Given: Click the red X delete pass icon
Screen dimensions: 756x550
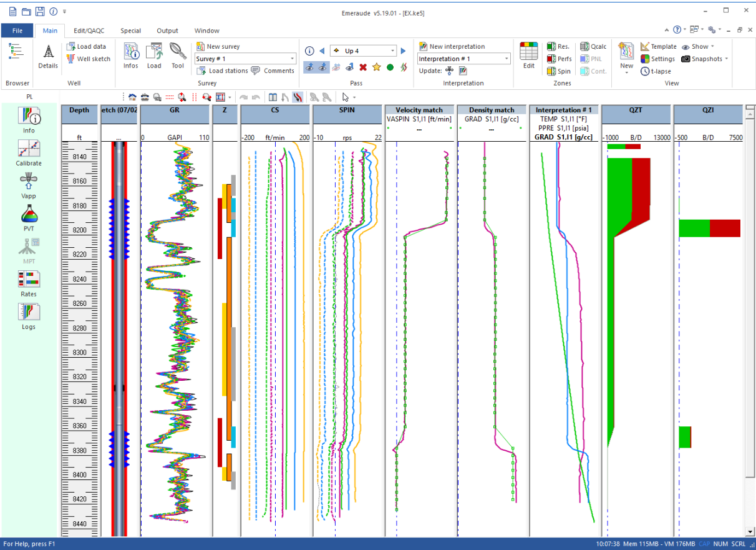Looking at the screenshot, I should (x=363, y=67).
